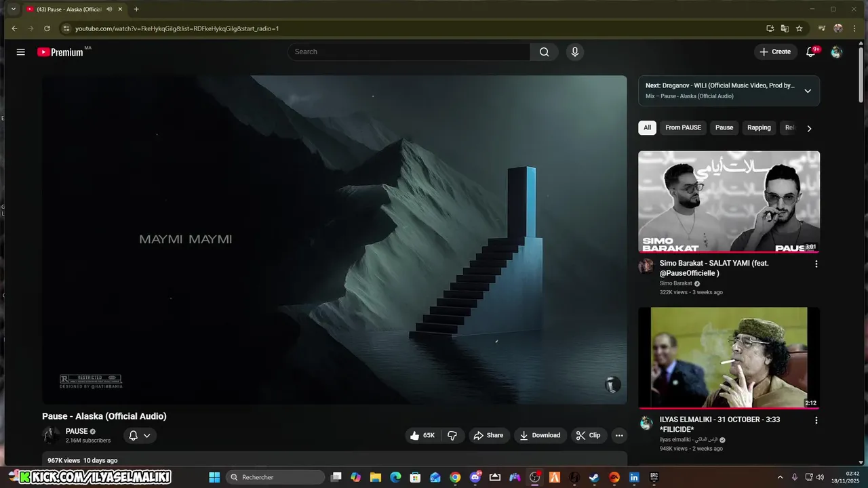Show hidden system tray icons

tap(780, 477)
